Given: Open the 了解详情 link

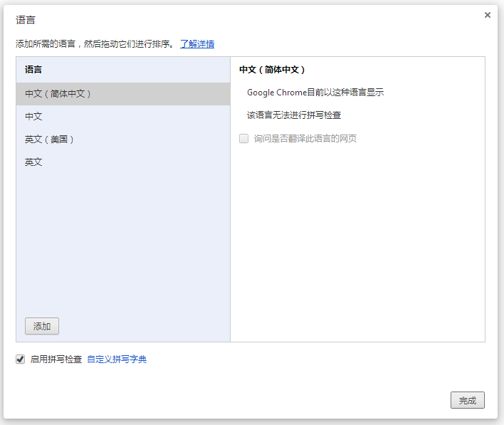Looking at the screenshot, I should point(197,44).
